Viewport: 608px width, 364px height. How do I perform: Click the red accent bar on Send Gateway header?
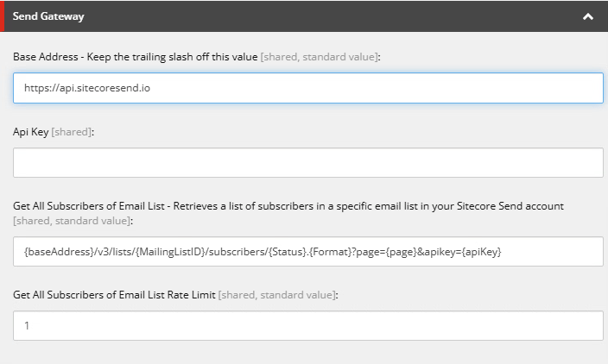(2, 16)
